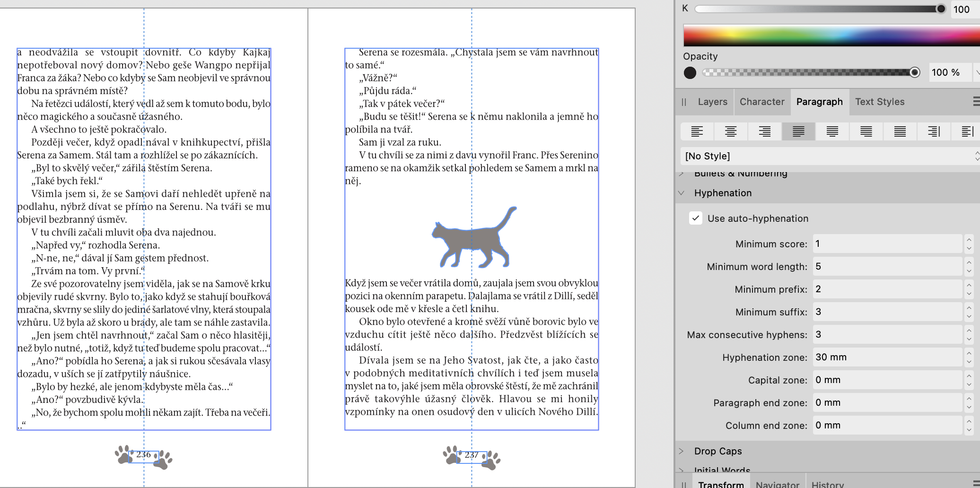Click the line „Také bych řekl.“ on left page
Image resolution: width=980 pixels, height=488 pixels.
(67, 181)
